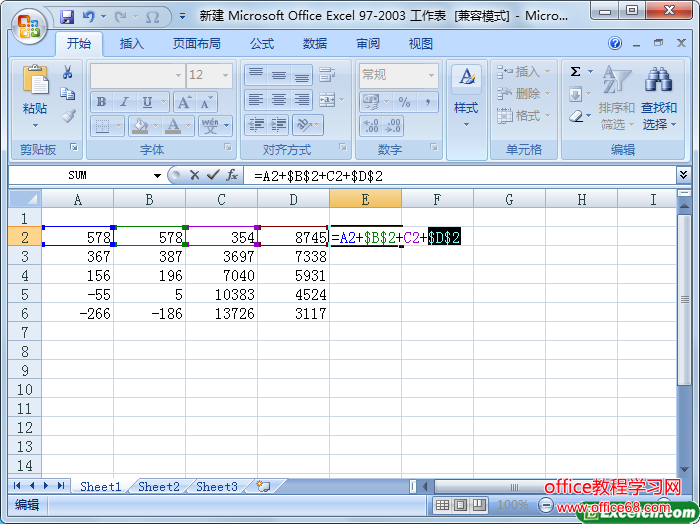Expand the formula bar
700x524 pixels.
point(683,175)
